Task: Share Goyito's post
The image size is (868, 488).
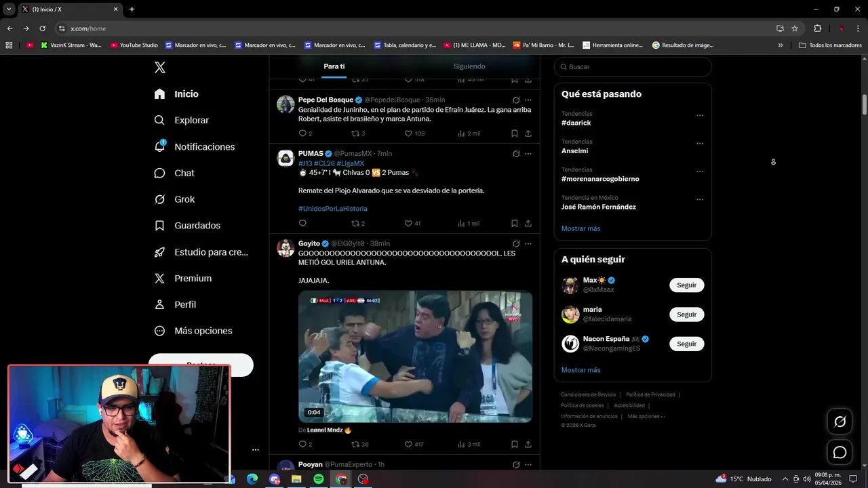Action: (528, 444)
